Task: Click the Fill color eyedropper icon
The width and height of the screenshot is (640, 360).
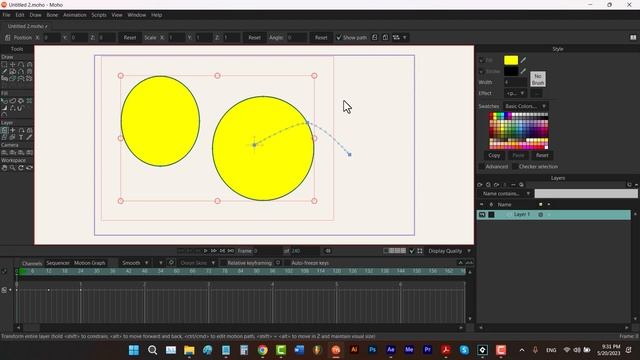Action: tap(523, 60)
